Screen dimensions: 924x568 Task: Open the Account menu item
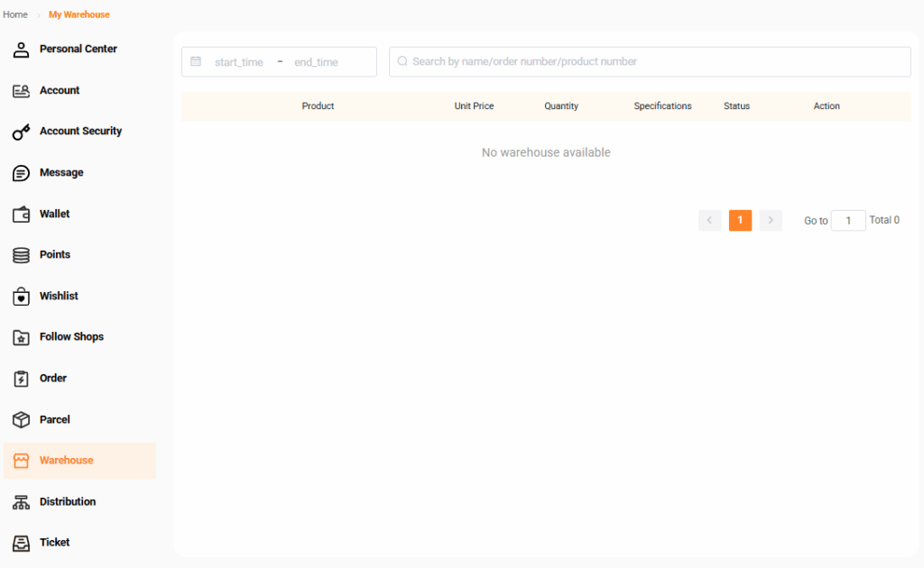[x=60, y=90]
